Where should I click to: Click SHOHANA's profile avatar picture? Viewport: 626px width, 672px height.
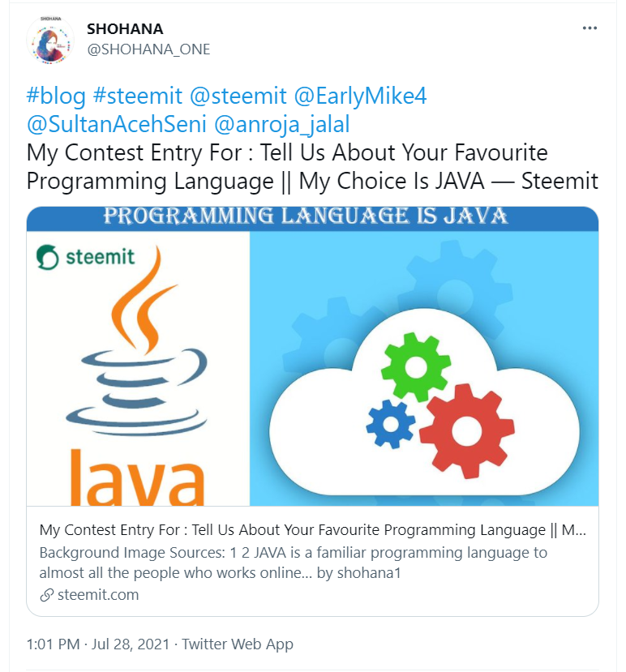(x=50, y=41)
